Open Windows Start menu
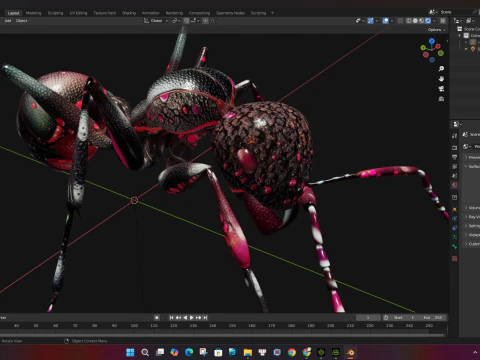Screen dimensions: 480x360 130,352
